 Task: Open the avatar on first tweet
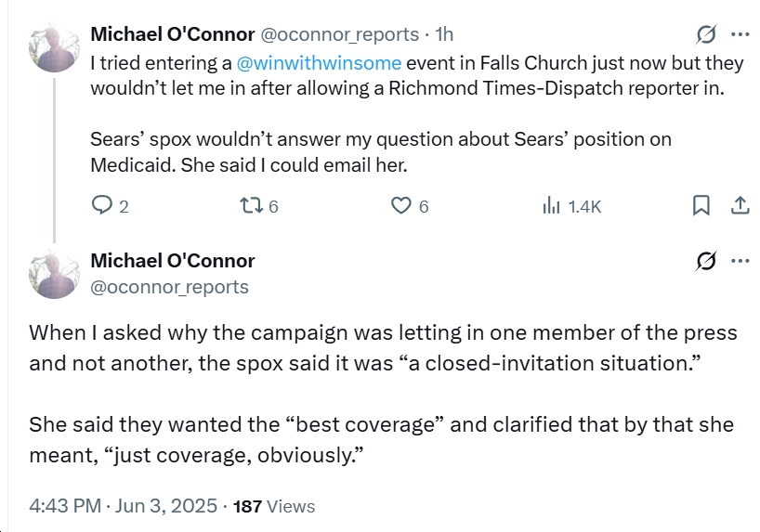54,47
